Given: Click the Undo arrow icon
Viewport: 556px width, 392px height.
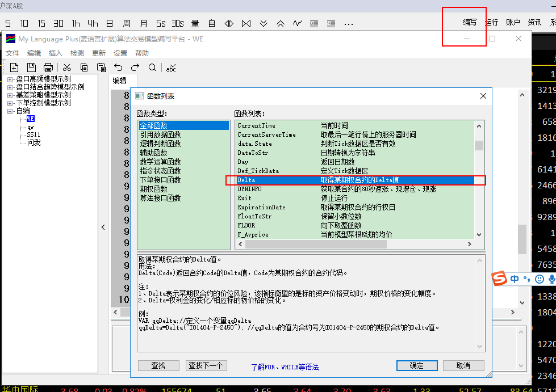Looking at the screenshot, I should (118, 68).
